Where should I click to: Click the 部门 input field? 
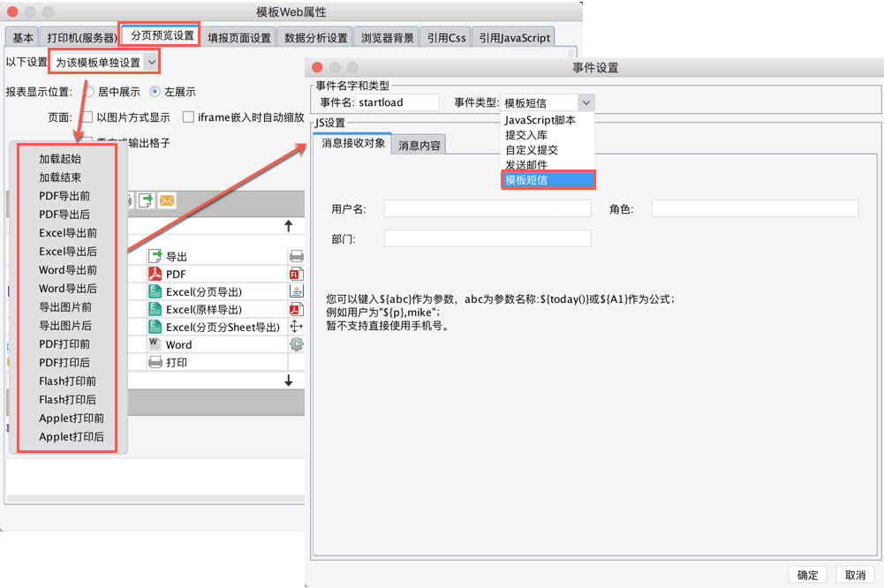click(x=487, y=238)
